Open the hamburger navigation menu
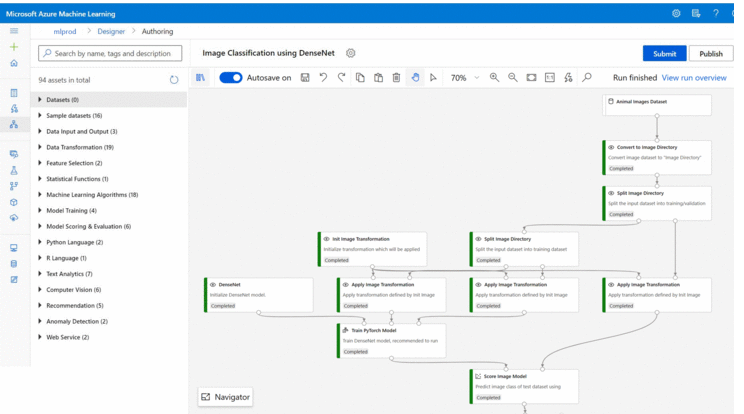The height and width of the screenshot is (414, 744). 14,31
